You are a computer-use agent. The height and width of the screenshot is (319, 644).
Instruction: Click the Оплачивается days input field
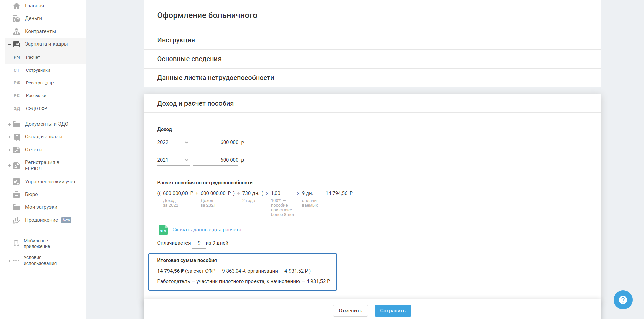pos(199,243)
